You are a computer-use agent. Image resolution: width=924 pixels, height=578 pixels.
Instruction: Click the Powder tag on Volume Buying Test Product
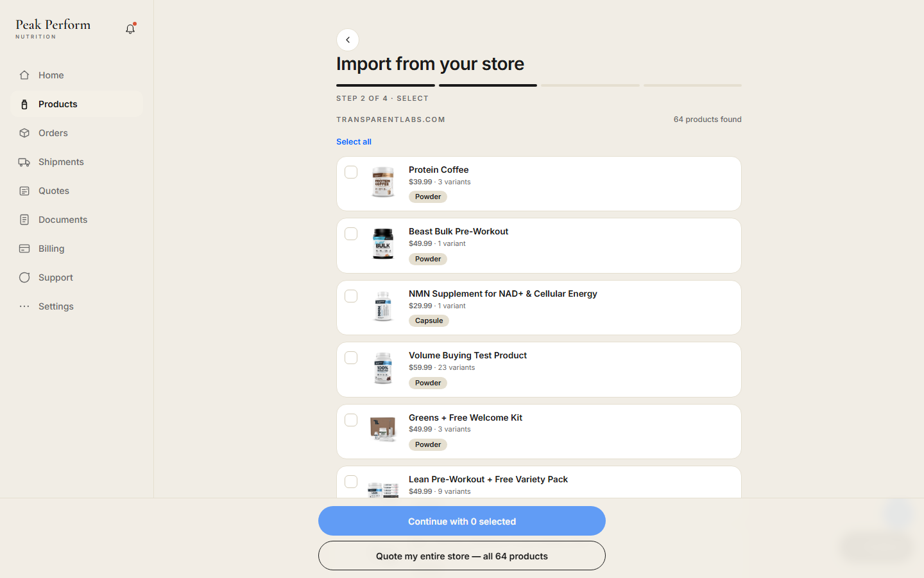click(428, 383)
